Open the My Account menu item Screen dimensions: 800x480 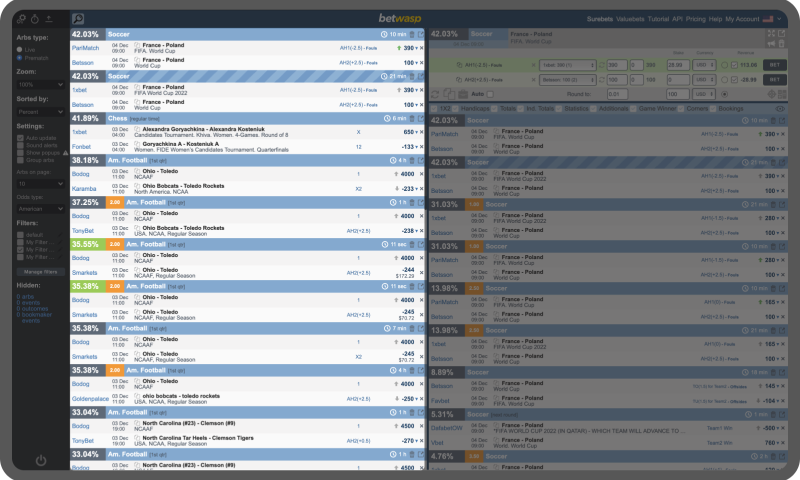click(742, 19)
